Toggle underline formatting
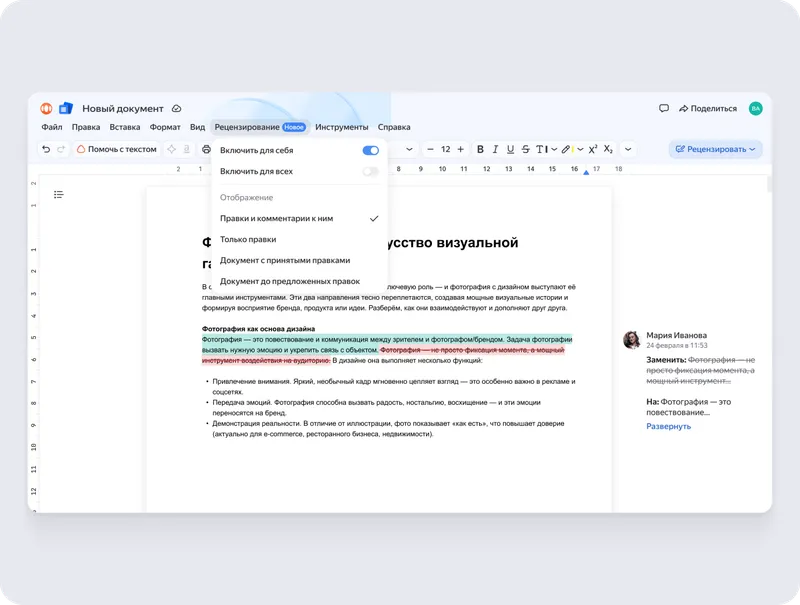 click(x=510, y=149)
